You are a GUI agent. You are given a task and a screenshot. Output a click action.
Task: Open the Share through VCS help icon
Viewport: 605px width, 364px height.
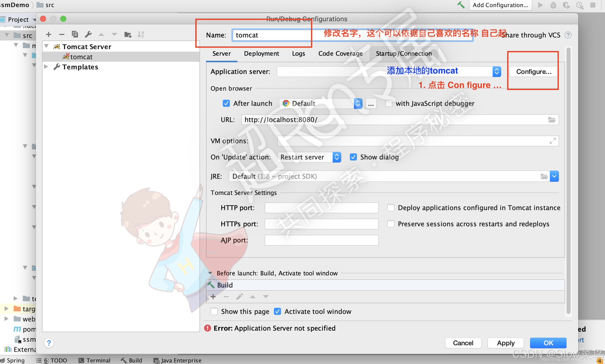568,35
